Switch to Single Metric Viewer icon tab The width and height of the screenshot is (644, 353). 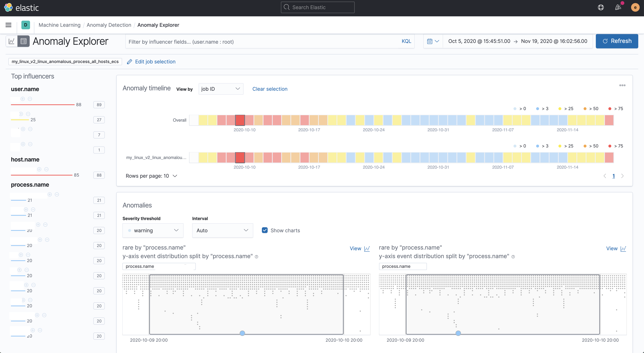(x=12, y=41)
